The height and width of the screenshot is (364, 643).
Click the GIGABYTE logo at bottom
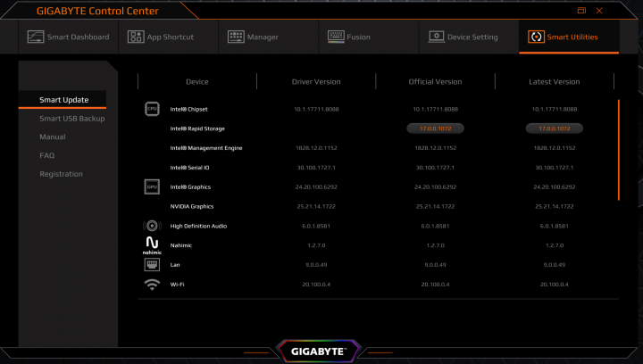(x=318, y=351)
